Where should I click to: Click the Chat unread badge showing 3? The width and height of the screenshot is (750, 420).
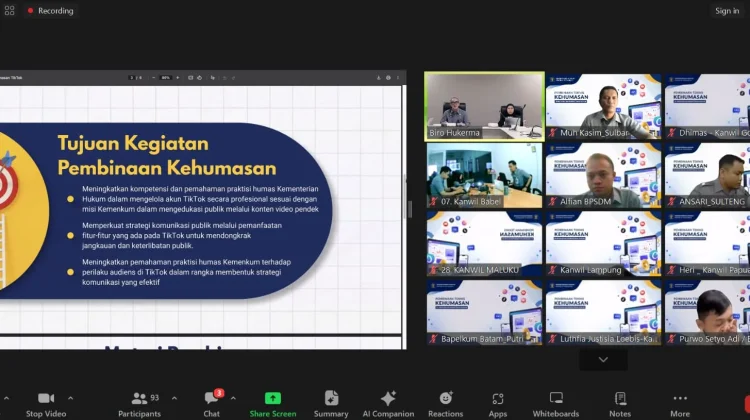pos(219,393)
